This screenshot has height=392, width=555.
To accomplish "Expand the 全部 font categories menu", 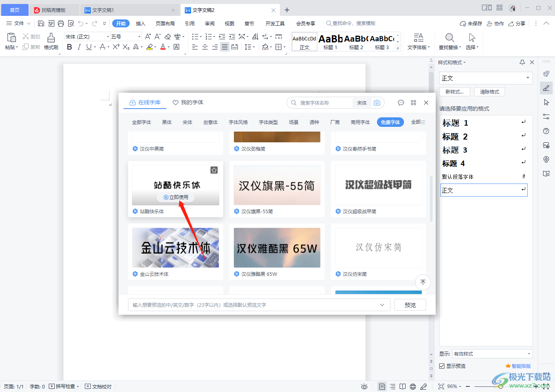I will [x=418, y=122].
